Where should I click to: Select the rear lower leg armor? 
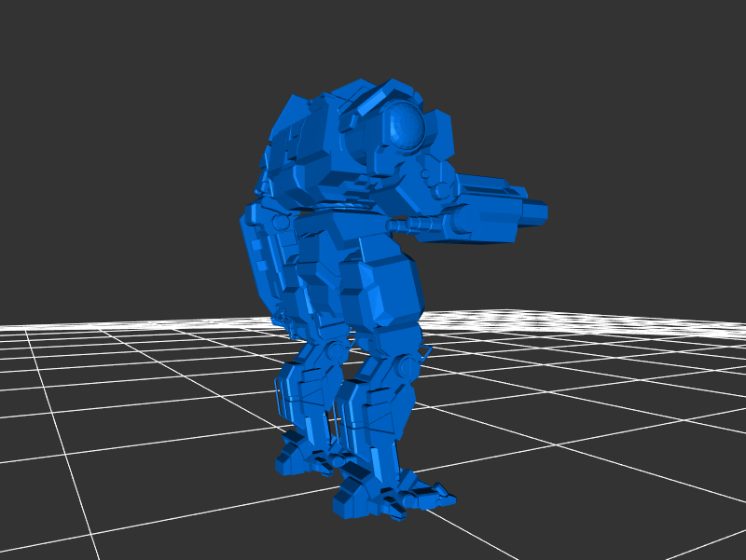[x=298, y=391]
